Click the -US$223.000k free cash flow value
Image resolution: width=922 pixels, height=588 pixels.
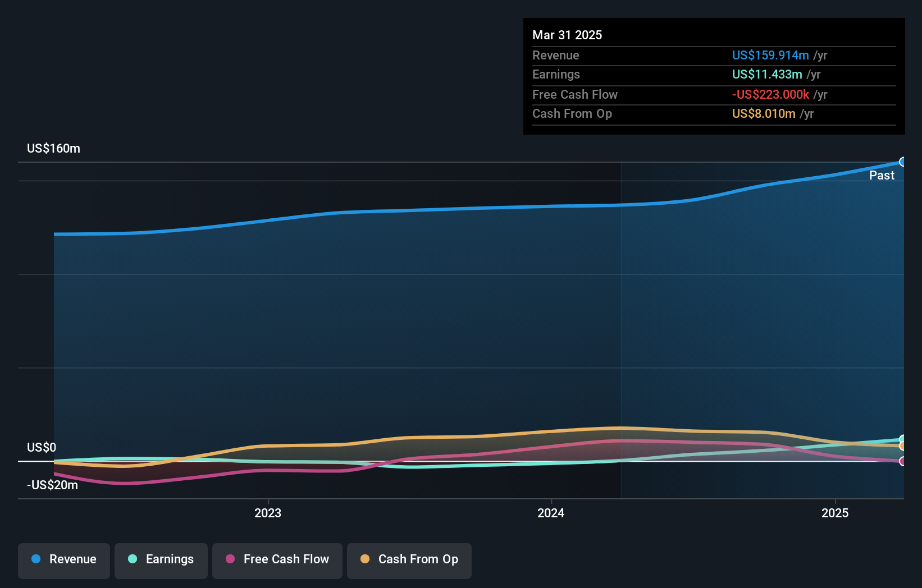[770, 94]
